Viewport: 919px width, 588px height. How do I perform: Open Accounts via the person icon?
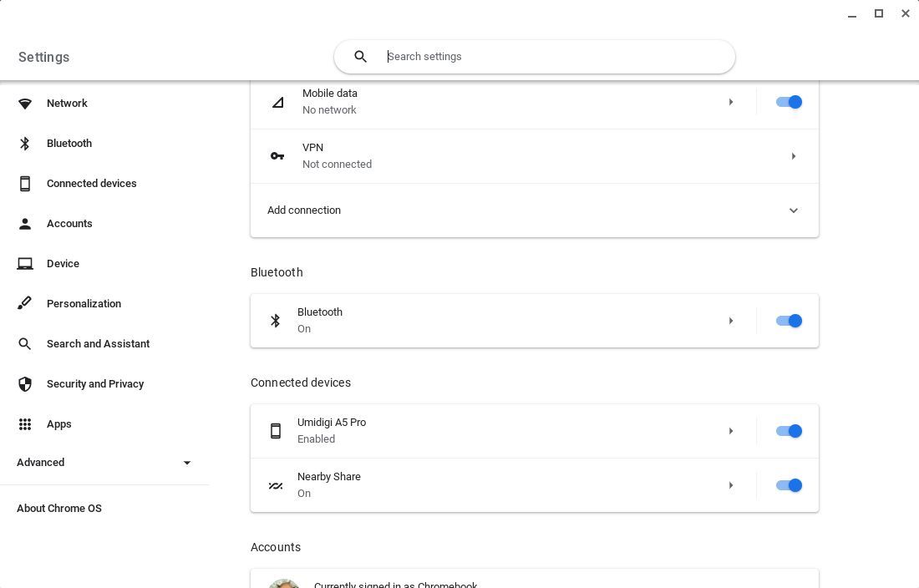click(25, 223)
